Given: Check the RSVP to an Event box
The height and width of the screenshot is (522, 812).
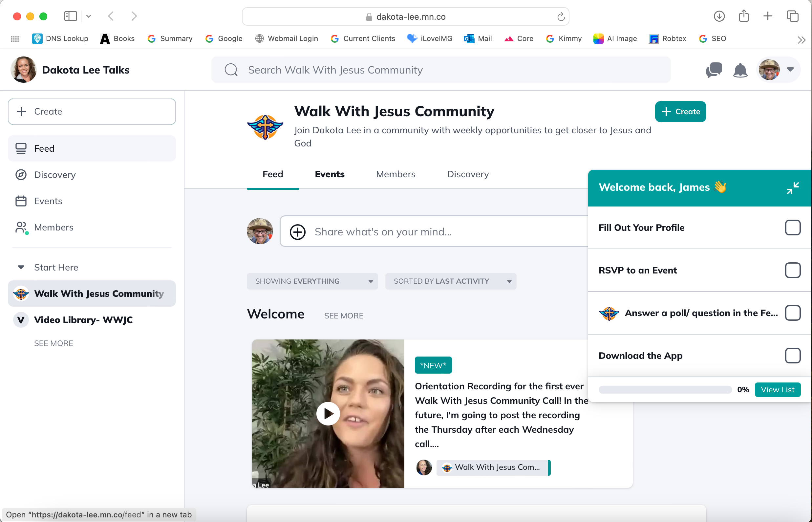Looking at the screenshot, I should (792, 270).
